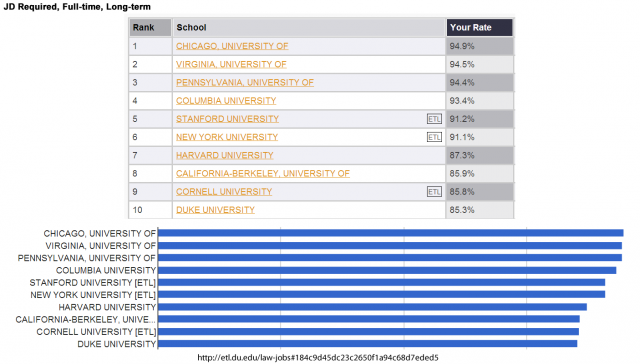Click chart label CALIFORNIA-BERKELEY, UNIVE...

click(86, 320)
